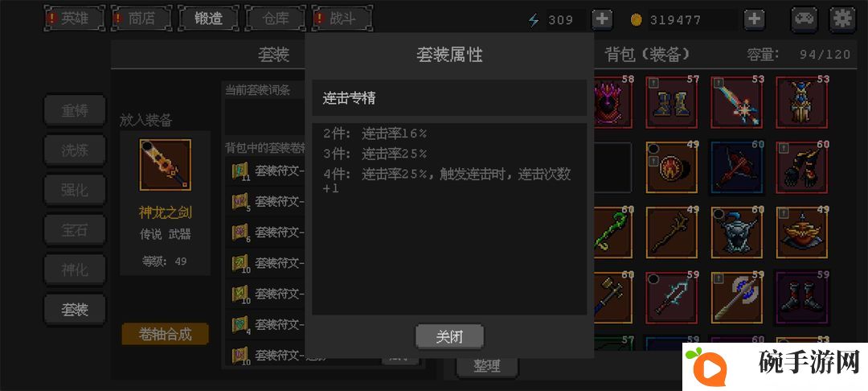Click the gamepad icon button
The width and height of the screenshot is (868, 391).
[805, 19]
